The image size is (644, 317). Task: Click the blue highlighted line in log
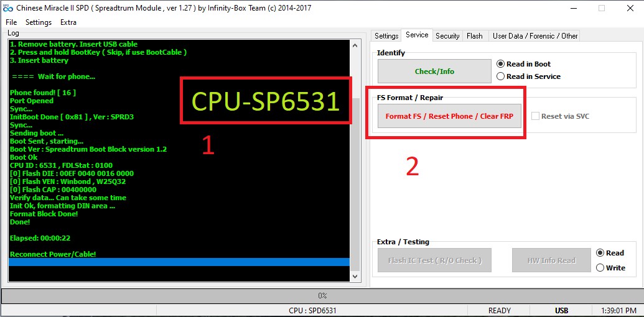179,262
